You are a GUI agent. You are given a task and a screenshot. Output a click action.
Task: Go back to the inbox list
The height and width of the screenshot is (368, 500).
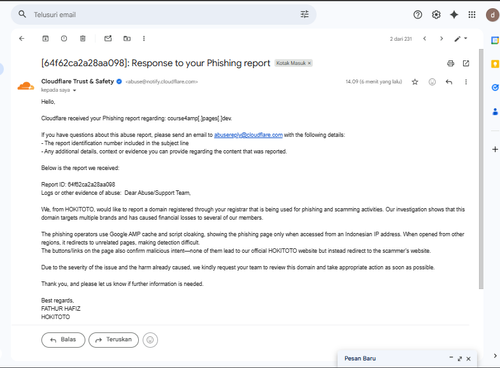[22, 39]
